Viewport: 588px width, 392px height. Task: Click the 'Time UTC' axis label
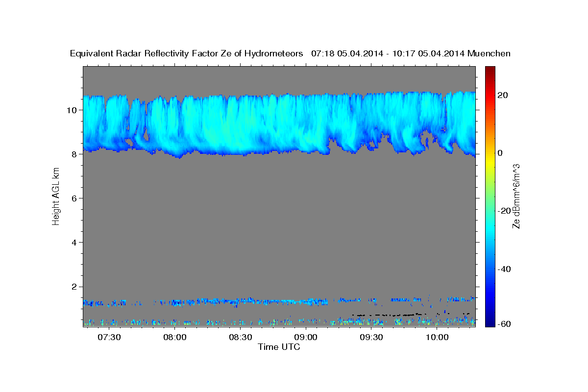coord(279,347)
